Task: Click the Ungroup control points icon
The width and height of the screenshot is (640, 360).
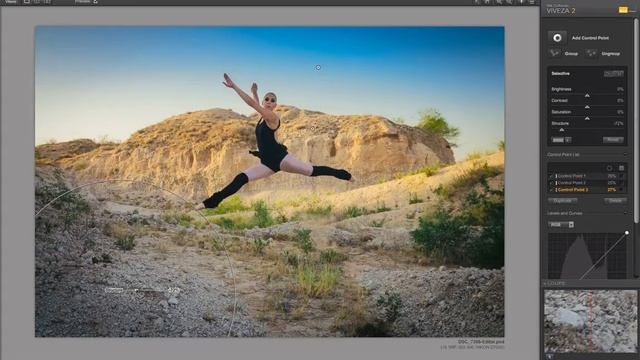Action: pyautogui.click(x=591, y=53)
